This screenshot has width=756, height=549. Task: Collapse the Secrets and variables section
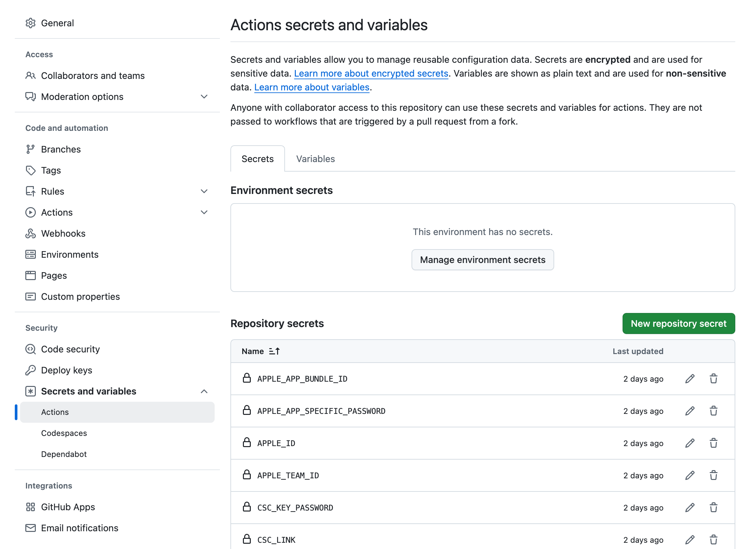pos(204,391)
